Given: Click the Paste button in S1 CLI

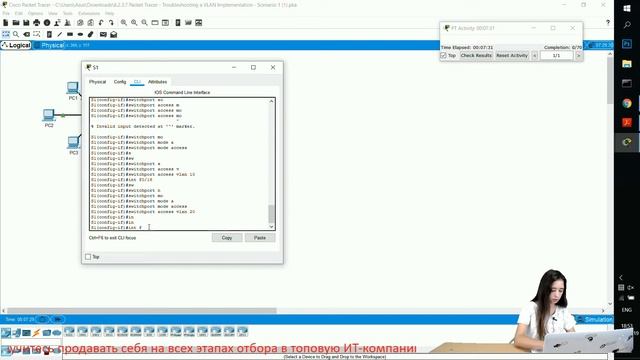Looking at the screenshot, I should (260, 238).
